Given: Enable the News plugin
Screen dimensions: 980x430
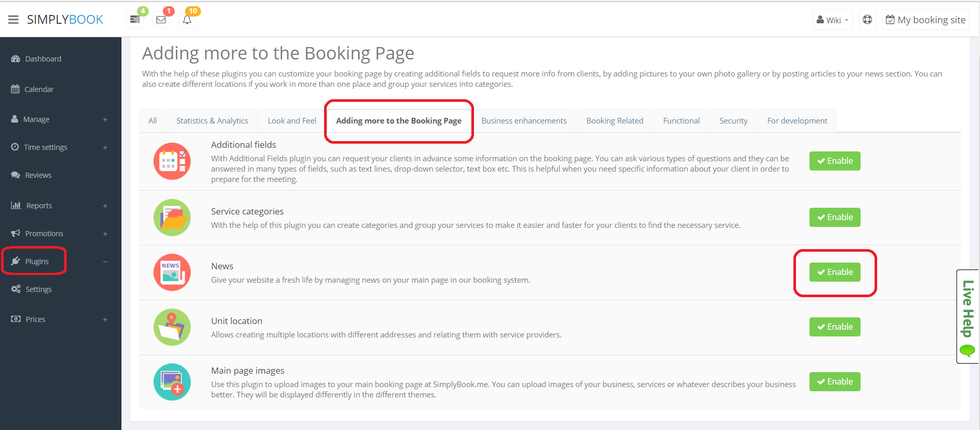Looking at the screenshot, I should 835,272.
